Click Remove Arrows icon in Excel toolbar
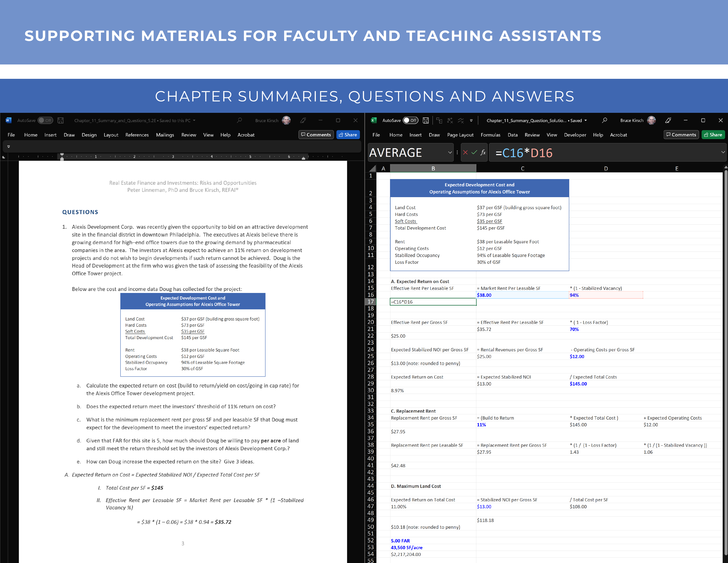The height and width of the screenshot is (563, 728). click(461, 120)
